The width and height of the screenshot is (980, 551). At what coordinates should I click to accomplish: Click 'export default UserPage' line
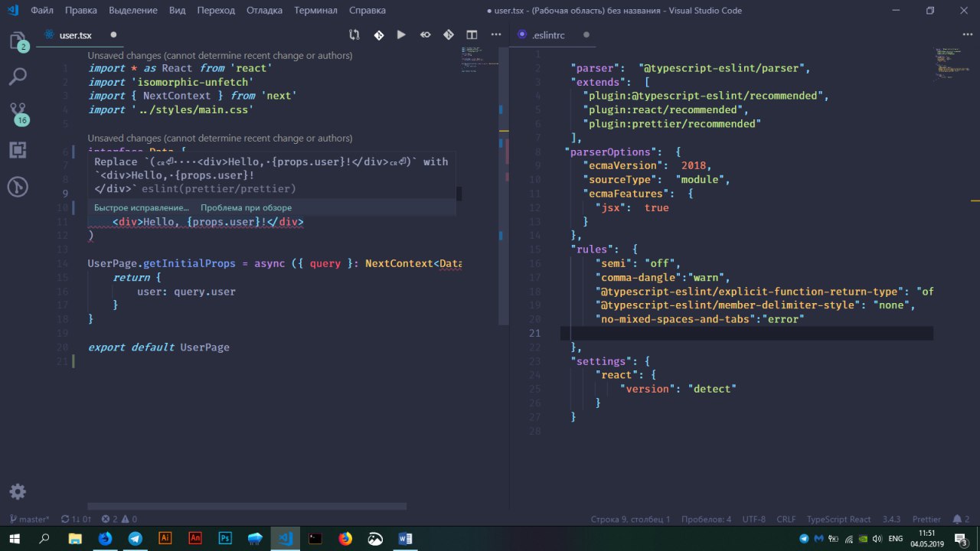point(158,347)
